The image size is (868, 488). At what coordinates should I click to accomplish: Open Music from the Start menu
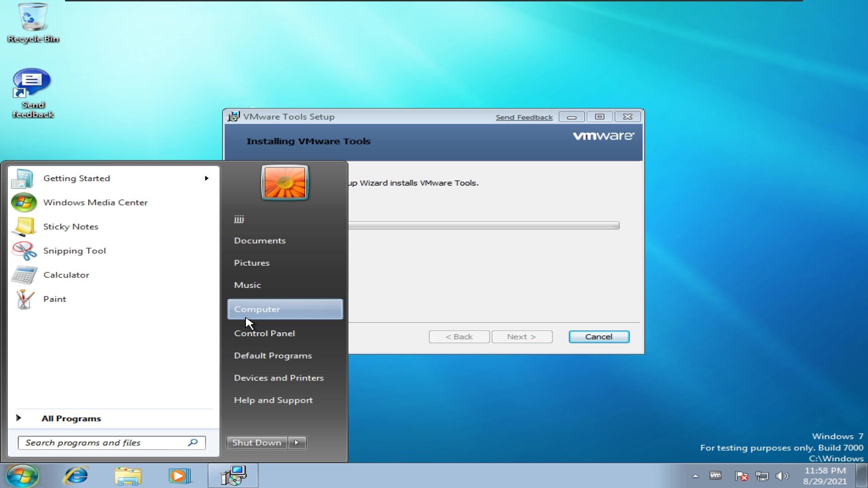pos(285,285)
